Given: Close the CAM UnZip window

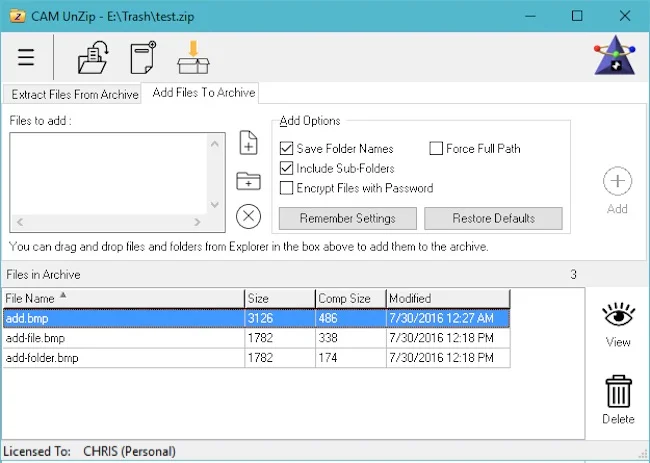Looking at the screenshot, I should pos(625,16).
